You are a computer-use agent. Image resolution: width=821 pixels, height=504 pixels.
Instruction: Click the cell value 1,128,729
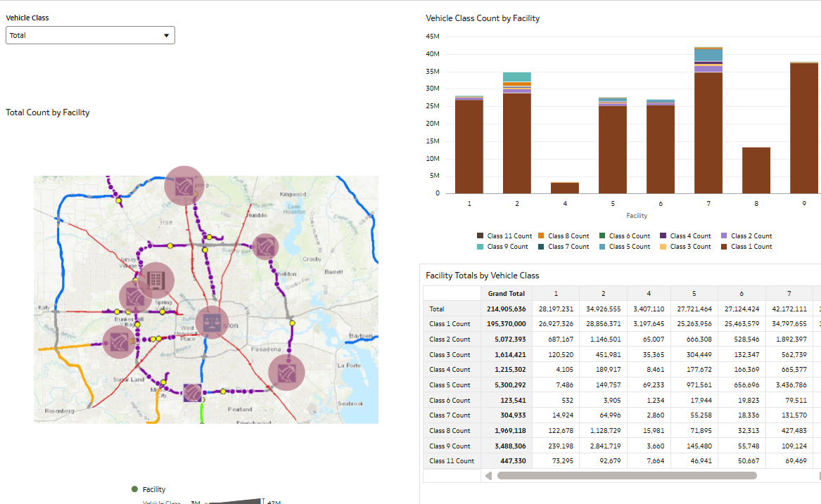click(x=605, y=431)
